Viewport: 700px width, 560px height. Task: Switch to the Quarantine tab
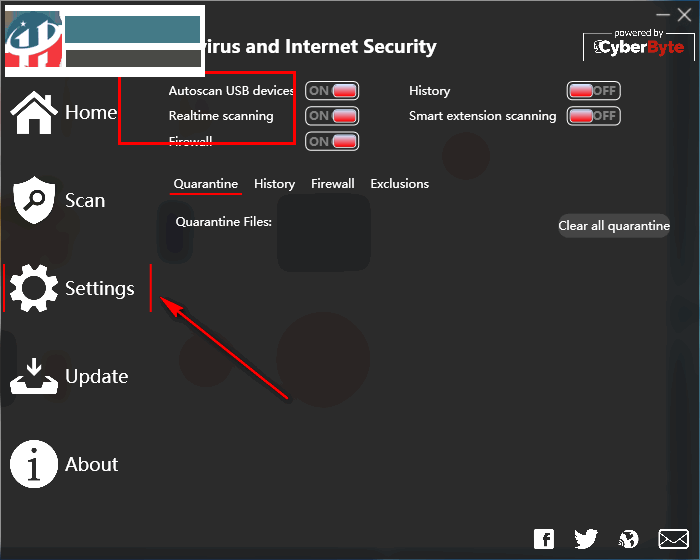(x=206, y=184)
